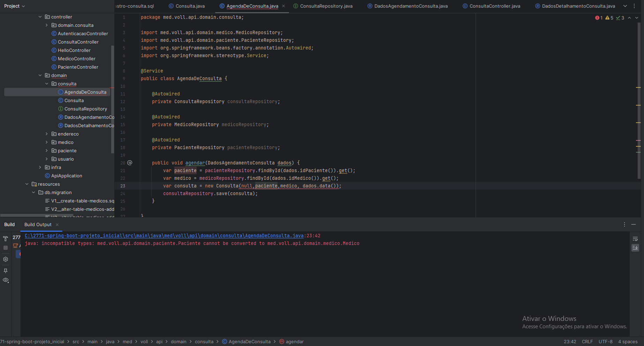
Task: Click the domain breadcrumb in status bar
Action: (179, 341)
